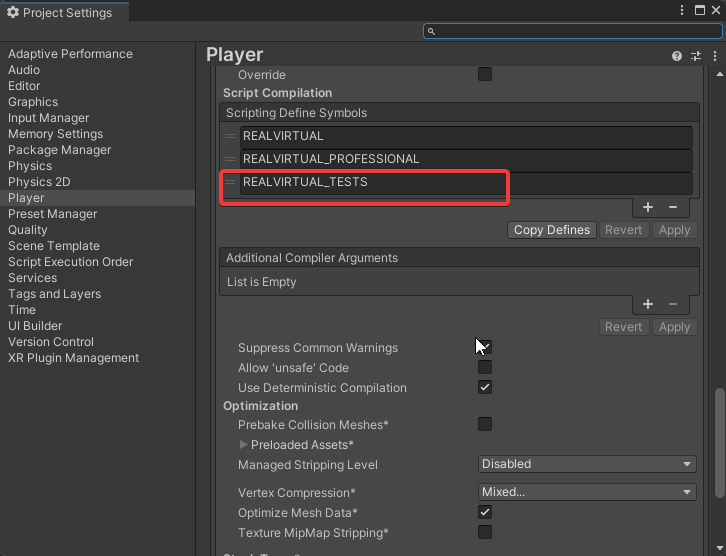The width and height of the screenshot is (726, 556).
Task: Remove the selected scripting define symbol
Action: (x=673, y=207)
